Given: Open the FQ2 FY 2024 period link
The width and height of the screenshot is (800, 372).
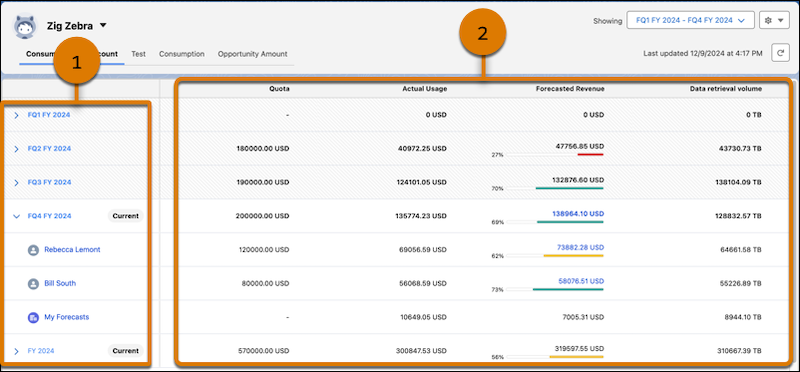Looking at the screenshot, I should coord(49,148).
